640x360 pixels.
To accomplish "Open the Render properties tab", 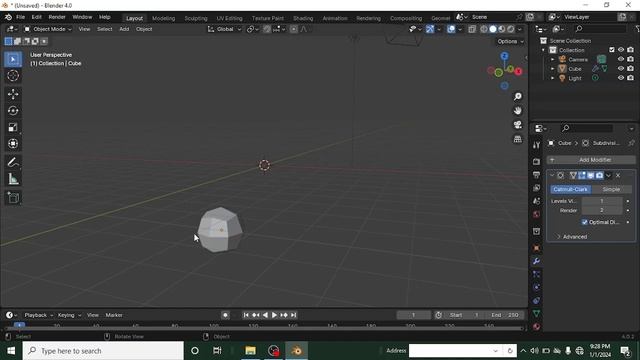I will pyautogui.click(x=536, y=162).
